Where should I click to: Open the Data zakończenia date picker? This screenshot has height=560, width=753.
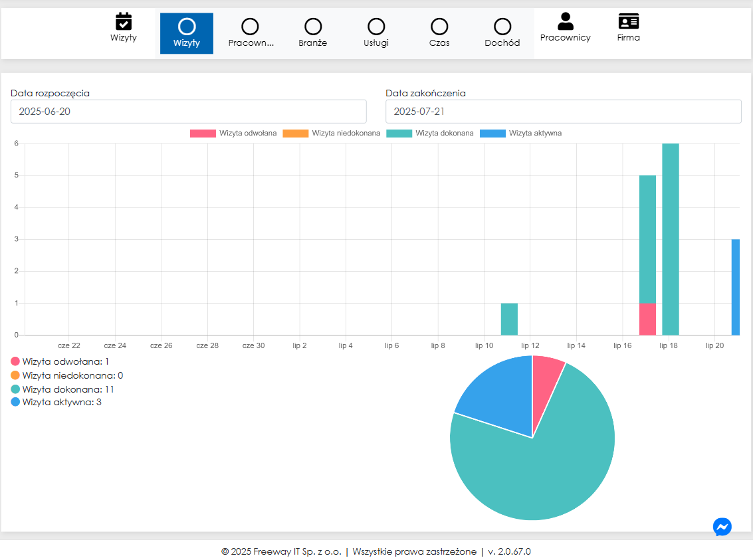(x=563, y=112)
